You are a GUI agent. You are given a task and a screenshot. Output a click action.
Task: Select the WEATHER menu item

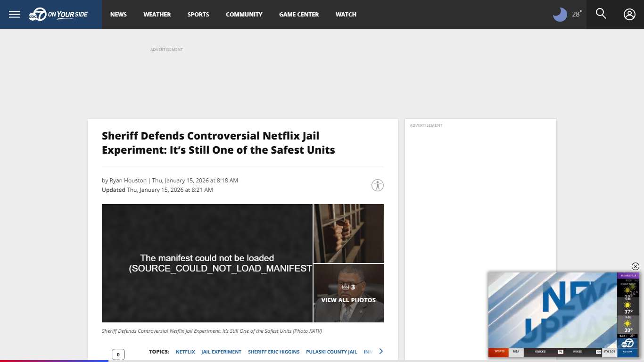point(157,14)
